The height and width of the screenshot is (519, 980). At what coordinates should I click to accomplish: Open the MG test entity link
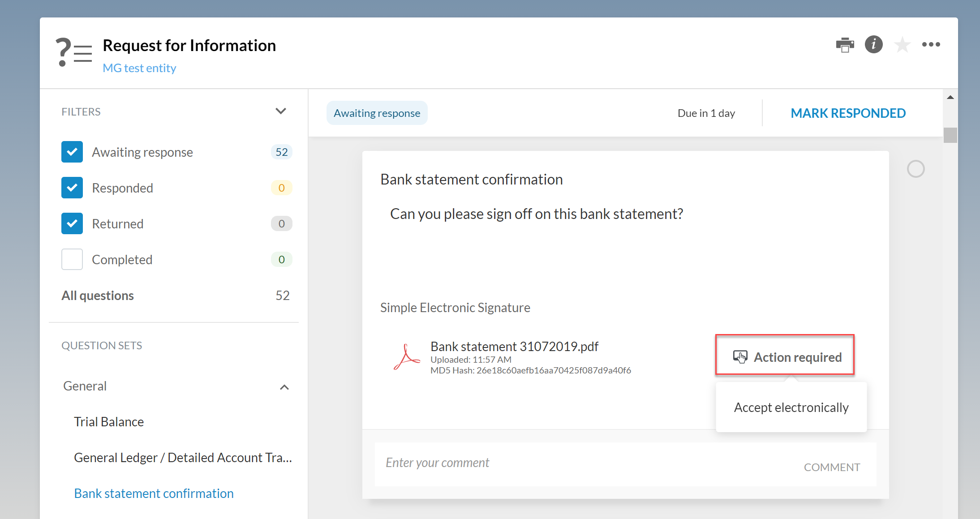tap(139, 68)
